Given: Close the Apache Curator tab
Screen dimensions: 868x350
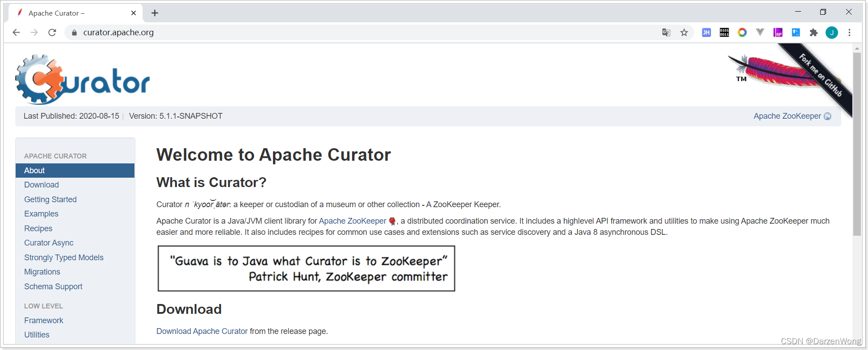Looking at the screenshot, I should pos(134,13).
